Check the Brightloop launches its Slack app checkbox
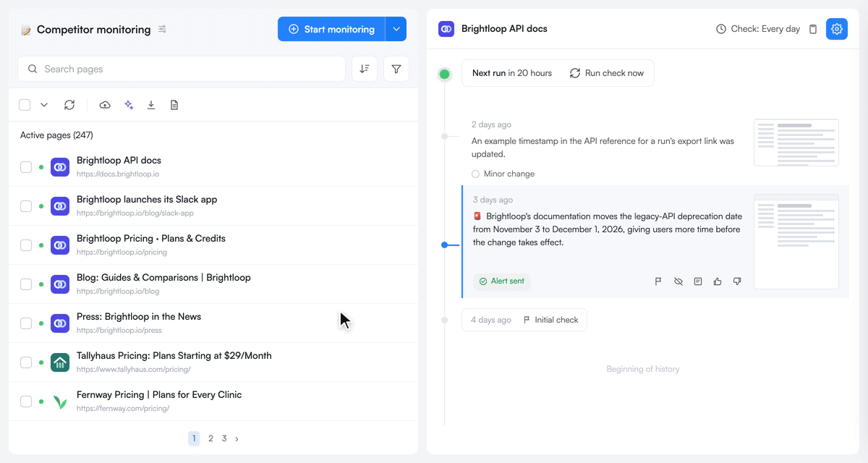Viewport: 868px width, 463px height. click(26, 206)
